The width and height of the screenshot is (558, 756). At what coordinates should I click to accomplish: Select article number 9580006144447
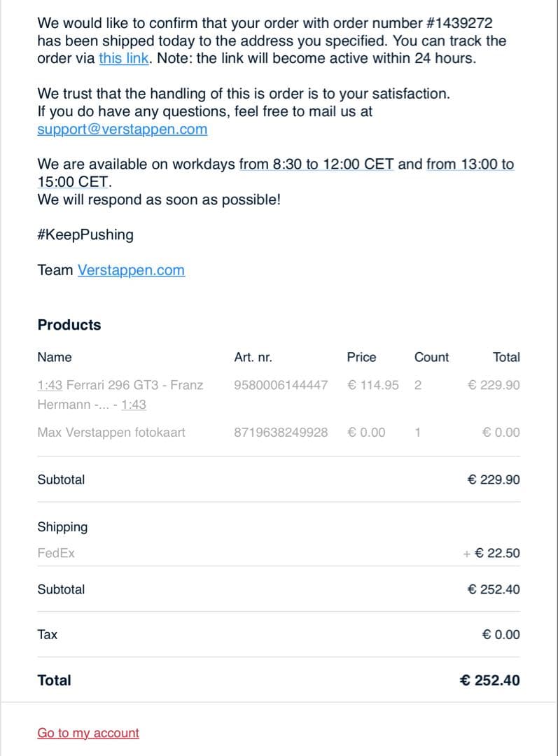coord(281,385)
